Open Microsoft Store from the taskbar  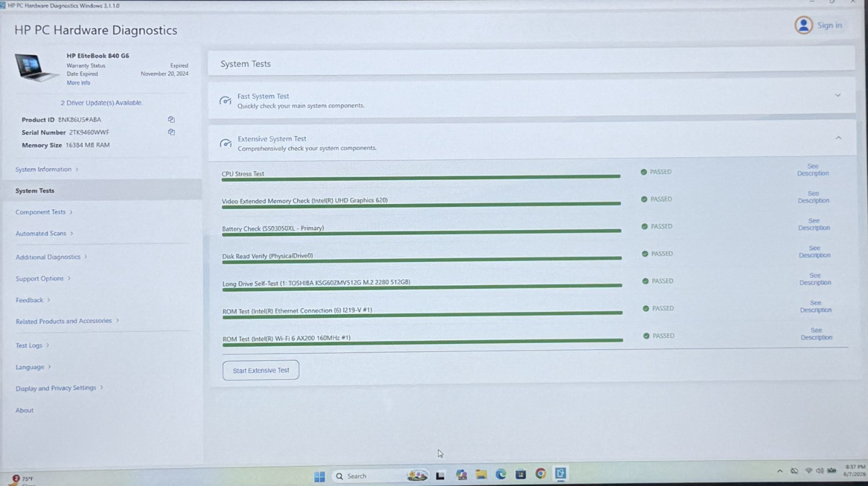[x=521, y=474]
